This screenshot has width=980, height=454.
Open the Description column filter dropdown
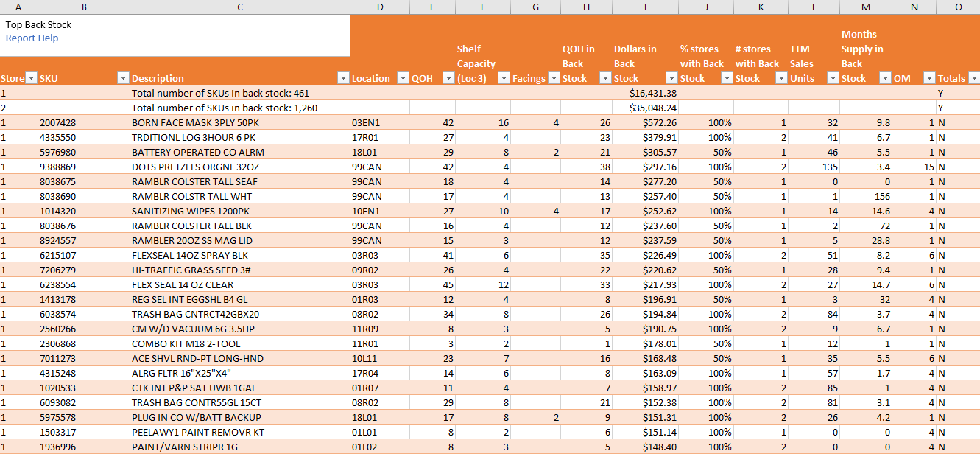coord(343,78)
